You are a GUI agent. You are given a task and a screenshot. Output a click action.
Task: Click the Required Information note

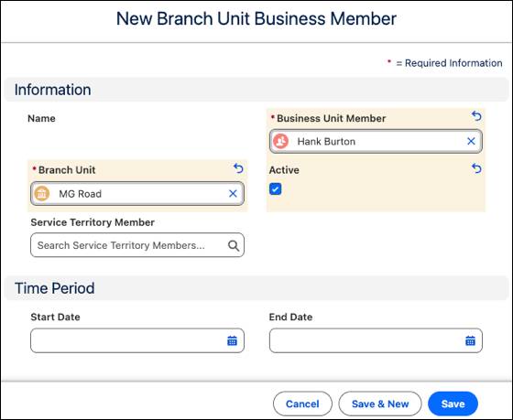[x=445, y=63]
